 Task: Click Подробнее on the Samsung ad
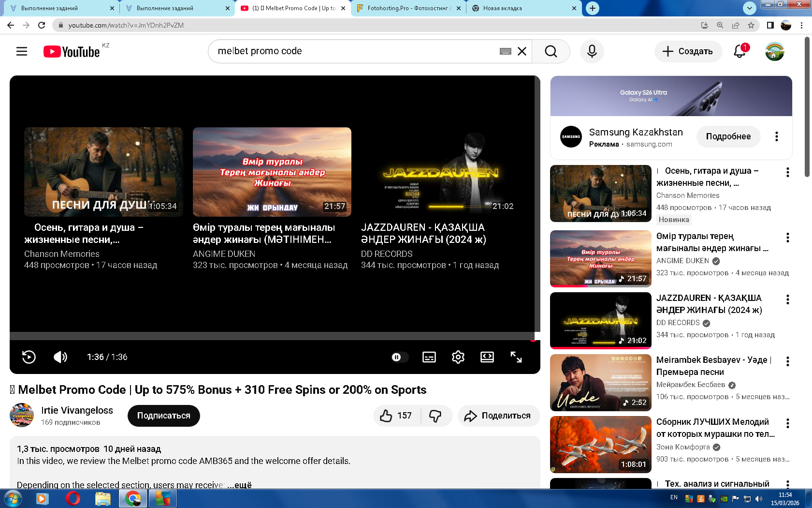pyautogui.click(x=728, y=136)
